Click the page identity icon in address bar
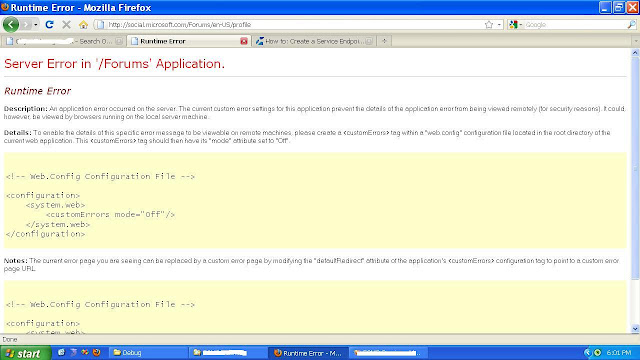The width and height of the screenshot is (640, 360). 100,24
